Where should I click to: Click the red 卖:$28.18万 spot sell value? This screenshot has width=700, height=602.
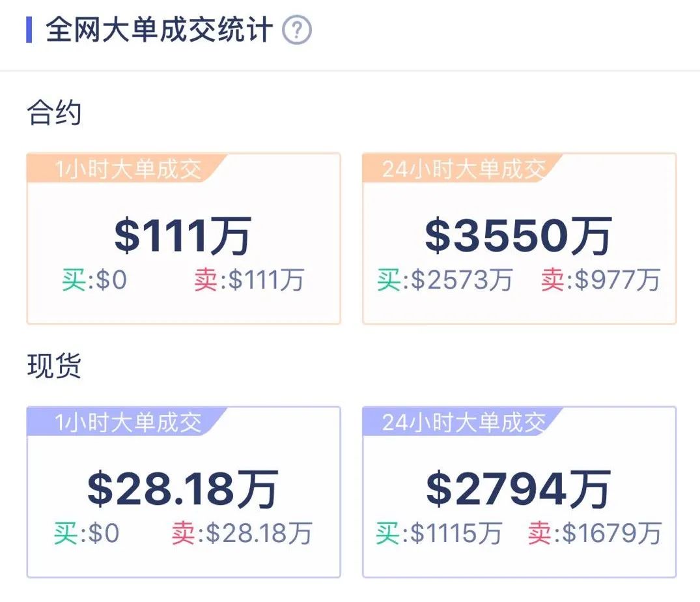pyautogui.click(x=242, y=533)
